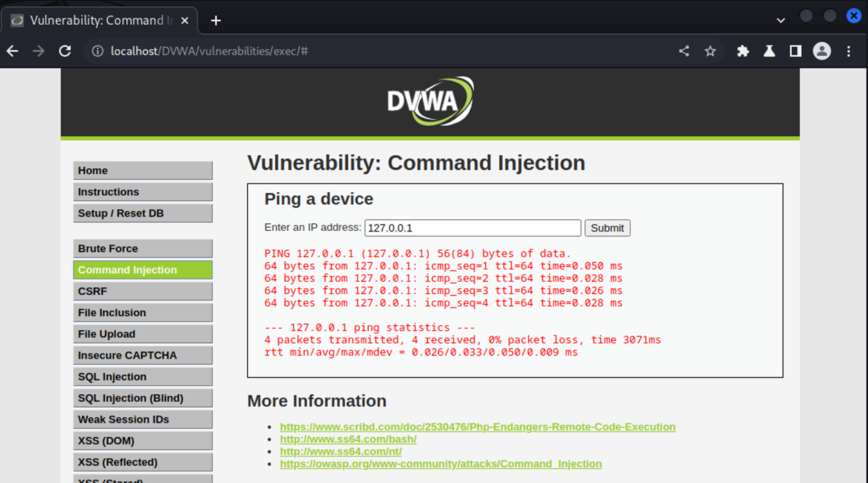This screenshot has width=868, height=483.
Task: Select Command Injection menu item
Action: 143,270
